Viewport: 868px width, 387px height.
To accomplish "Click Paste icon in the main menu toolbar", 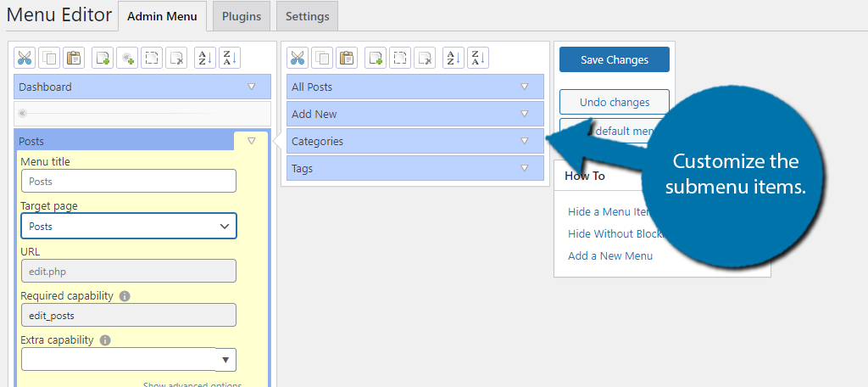I will click(74, 59).
